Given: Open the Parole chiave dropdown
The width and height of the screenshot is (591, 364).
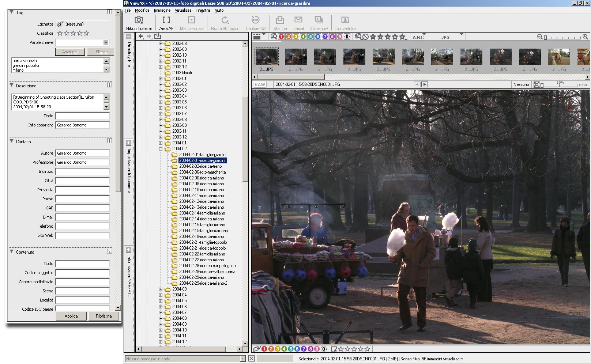Looking at the screenshot, I should (106, 42).
